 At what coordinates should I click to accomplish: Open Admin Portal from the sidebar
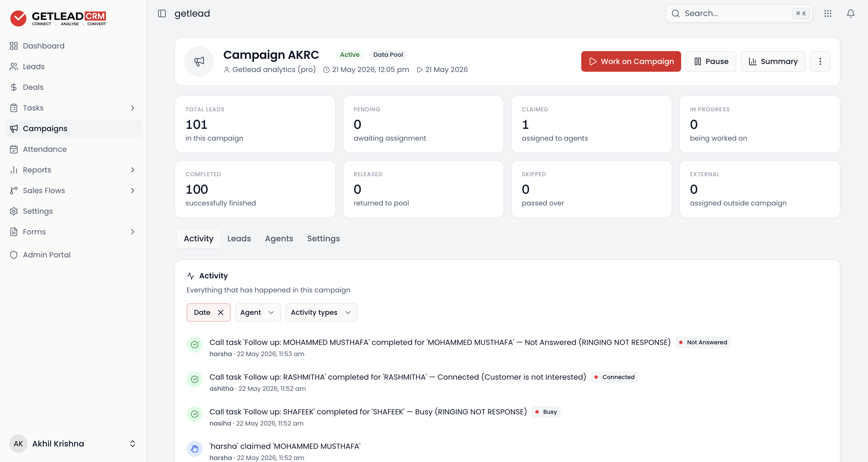click(73, 255)
